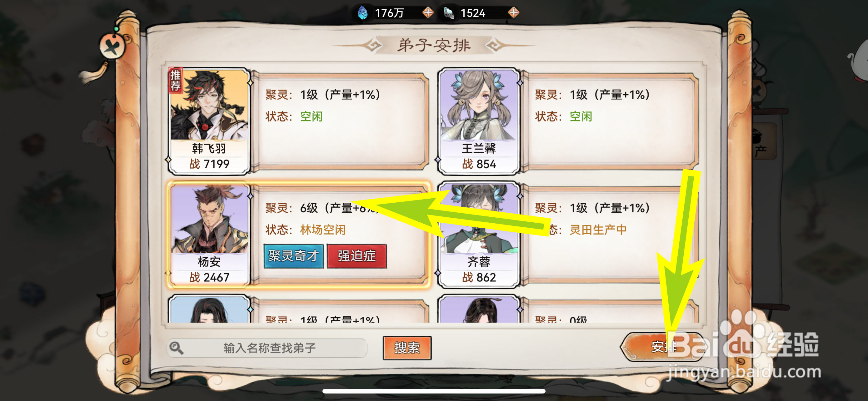Viewport: 868px width, 401px height.
Task: Add more blue spirit stone currency
Action: pos(428,13)
